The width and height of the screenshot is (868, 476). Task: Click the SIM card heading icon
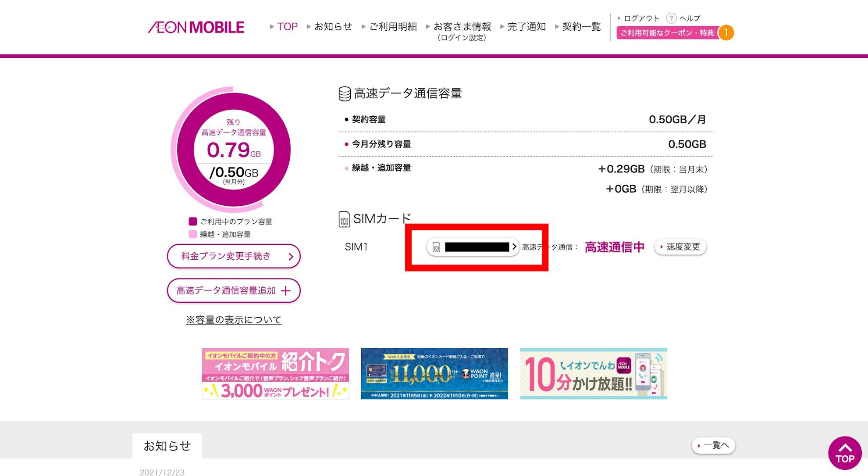pos(344,219)
